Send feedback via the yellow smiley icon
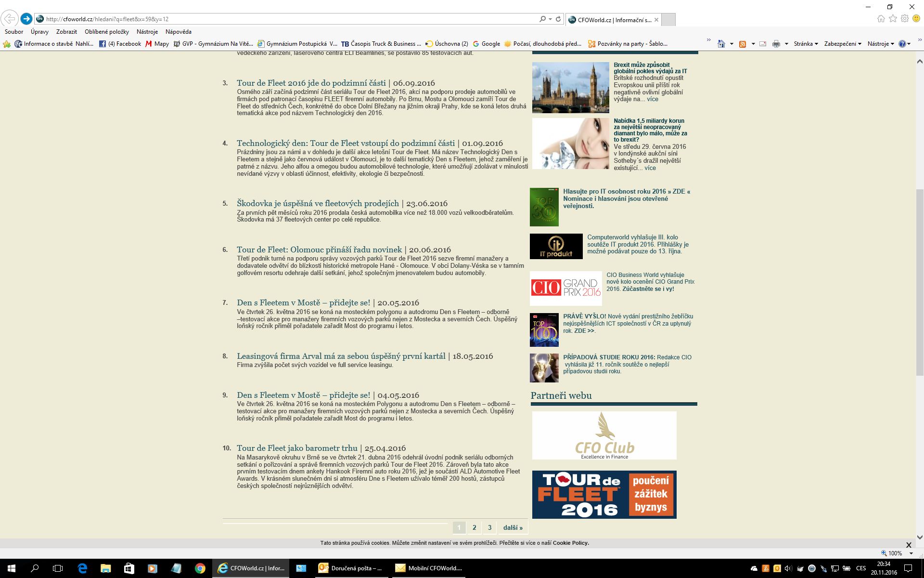 click(x=916, y=19)
